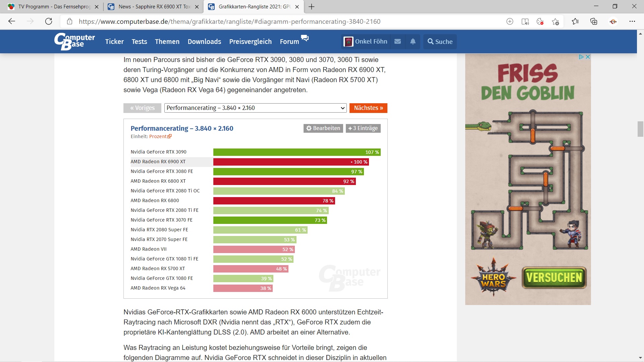Open the Preisvergleich menu item

click(250, 42)
